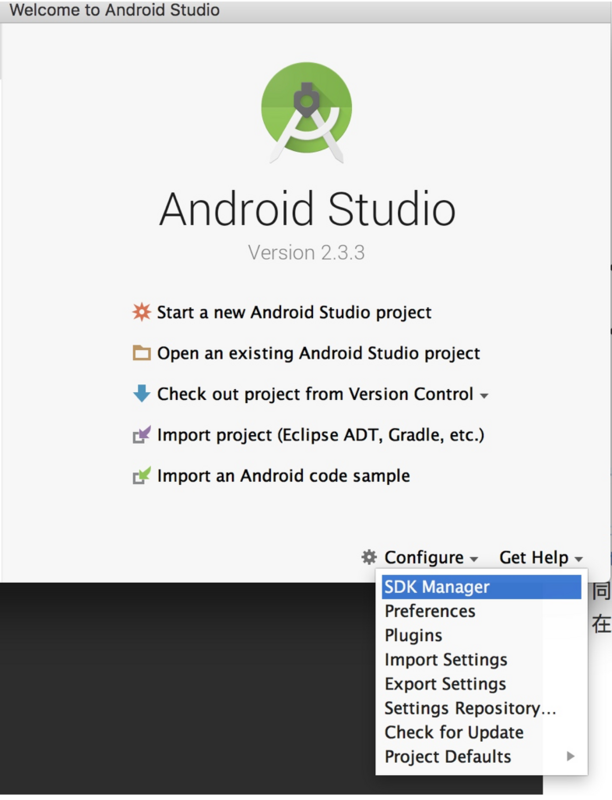Choose Preferences in the Configure menu

pos(481,611)
